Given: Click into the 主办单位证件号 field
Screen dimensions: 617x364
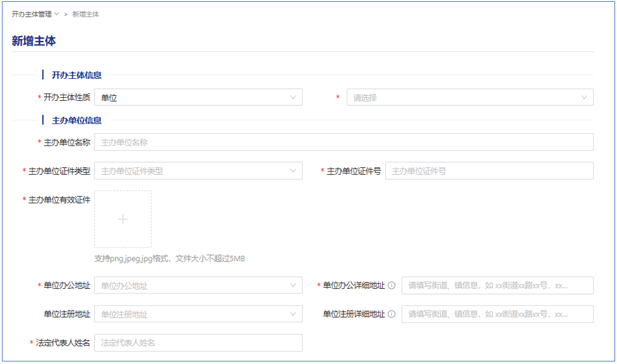Looking at the screenshot, I should pyautogui.click(x=488, y=171).
